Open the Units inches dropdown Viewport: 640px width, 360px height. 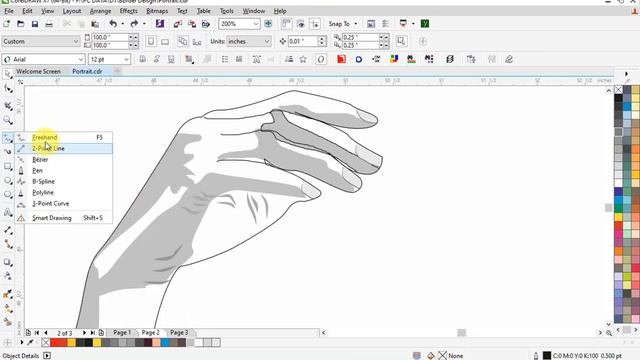(x=267, y=42)
